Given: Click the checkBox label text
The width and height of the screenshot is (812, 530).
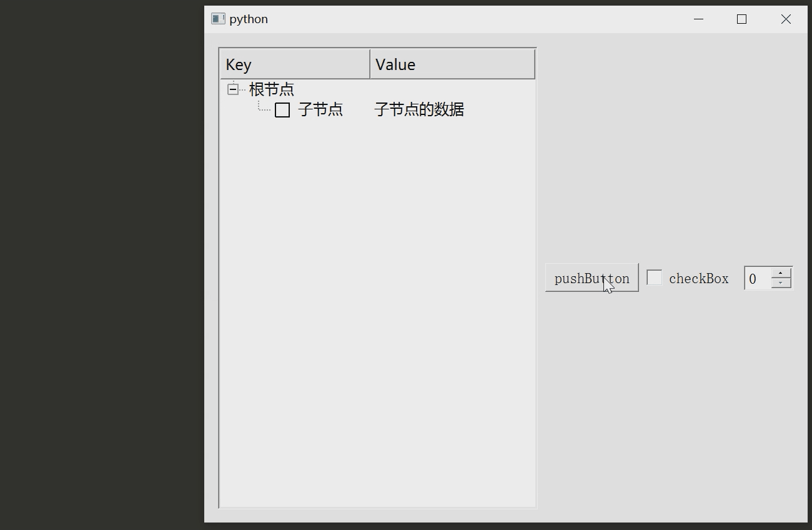Looking at the screenshot, I should click(698, 278).
